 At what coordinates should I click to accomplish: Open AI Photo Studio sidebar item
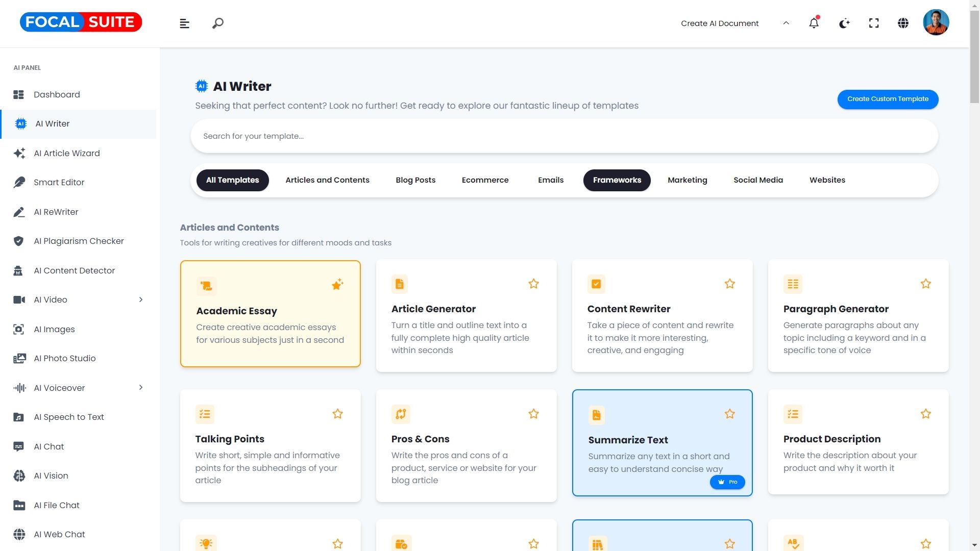coord(65,359)
